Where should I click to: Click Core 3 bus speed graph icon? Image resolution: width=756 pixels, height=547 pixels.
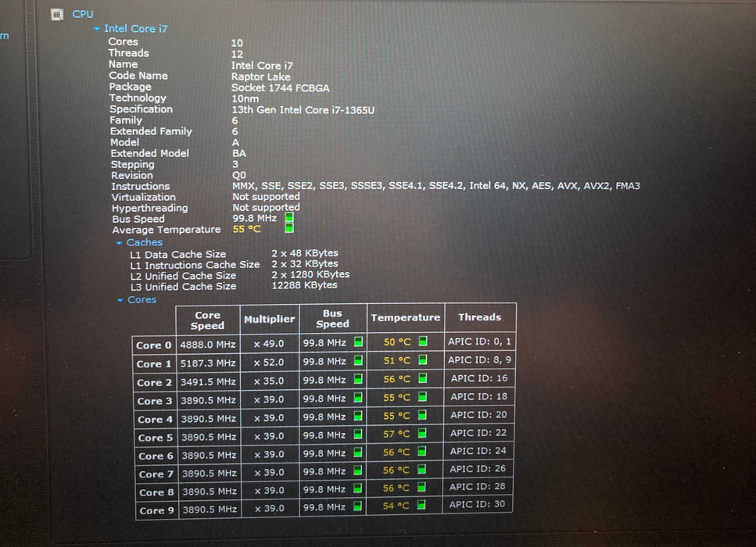[x=358, y=398]
